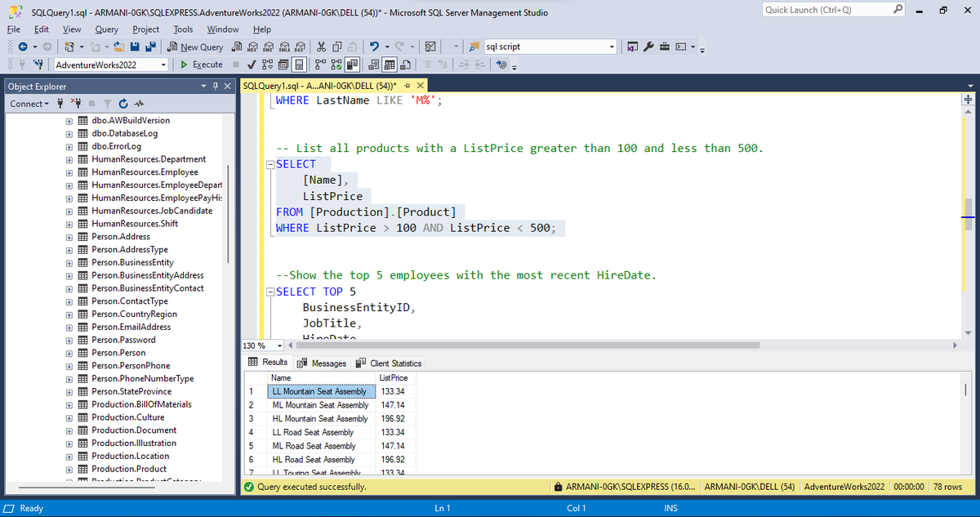This screenshot has height=517, width=980.
Task: Open the AdventureWorks2022 database dropdown
Action: 164,65
